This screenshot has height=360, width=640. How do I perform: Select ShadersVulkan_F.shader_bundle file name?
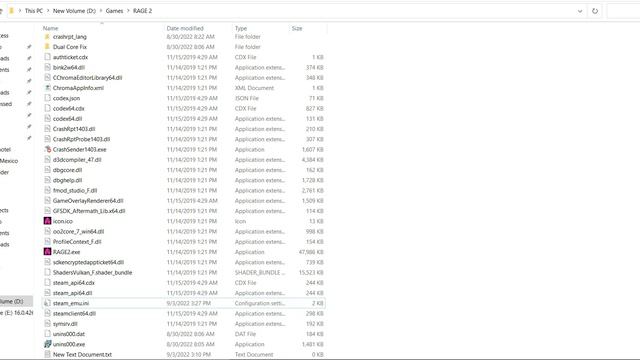(92, 272)
